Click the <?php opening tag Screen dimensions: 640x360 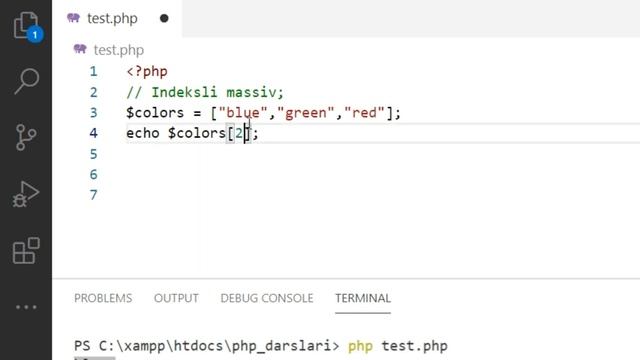[x=147, y=71]
